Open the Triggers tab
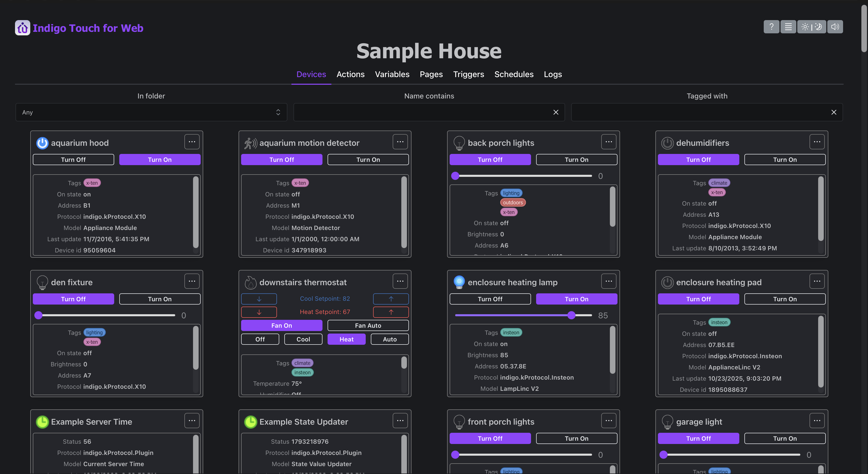This screenshot has height=474, width=868. point(468,74)
